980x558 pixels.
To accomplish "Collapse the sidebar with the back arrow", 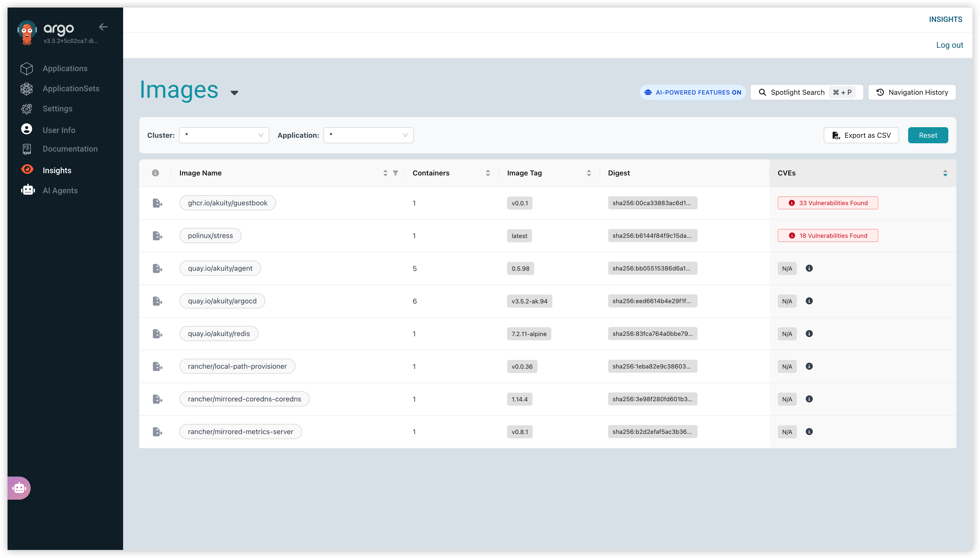I will coord(103,27).
